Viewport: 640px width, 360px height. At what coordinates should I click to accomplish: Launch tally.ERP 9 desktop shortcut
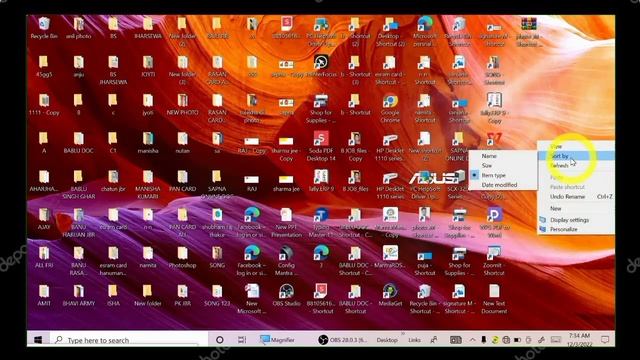click(321, 182)
